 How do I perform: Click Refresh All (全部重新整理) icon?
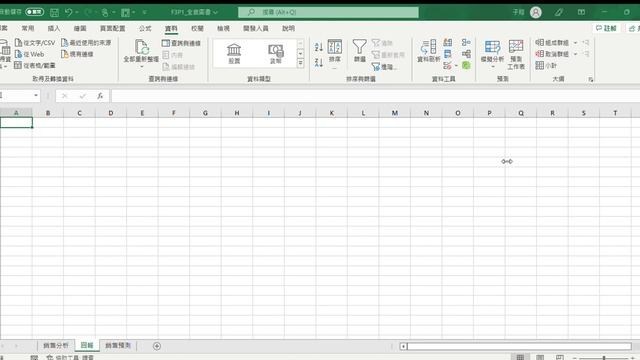pos(141,47)
